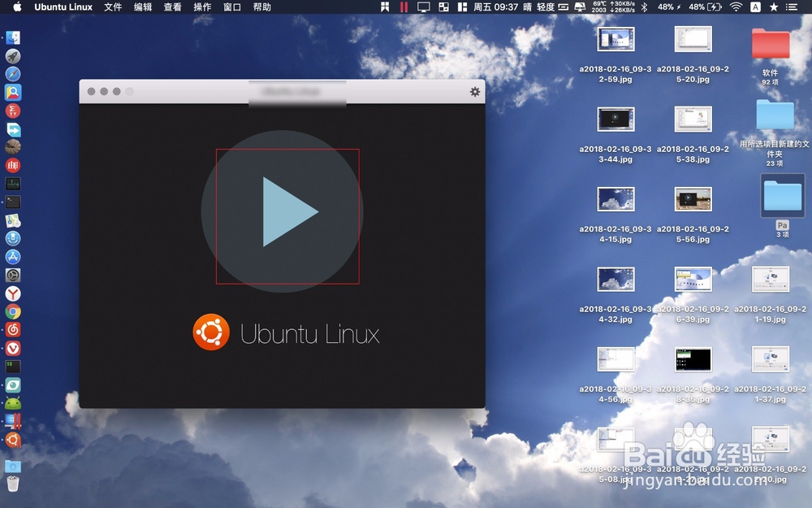The image size is (812, 508).
Task: Open System Preferences from the dock
Action: (13, 276)
